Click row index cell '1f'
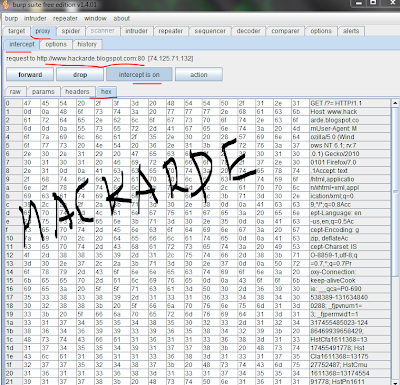Viewport: 400px width, 385px height. [13, 365]
